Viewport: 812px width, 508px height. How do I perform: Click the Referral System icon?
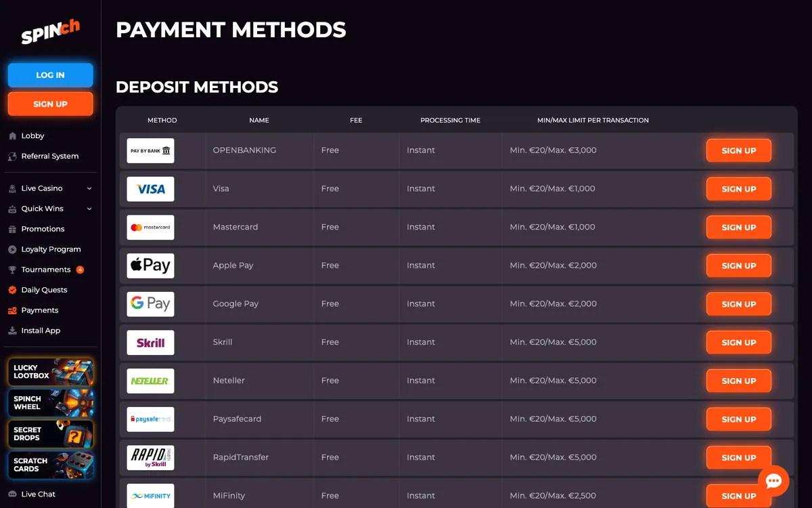point(12,156)
